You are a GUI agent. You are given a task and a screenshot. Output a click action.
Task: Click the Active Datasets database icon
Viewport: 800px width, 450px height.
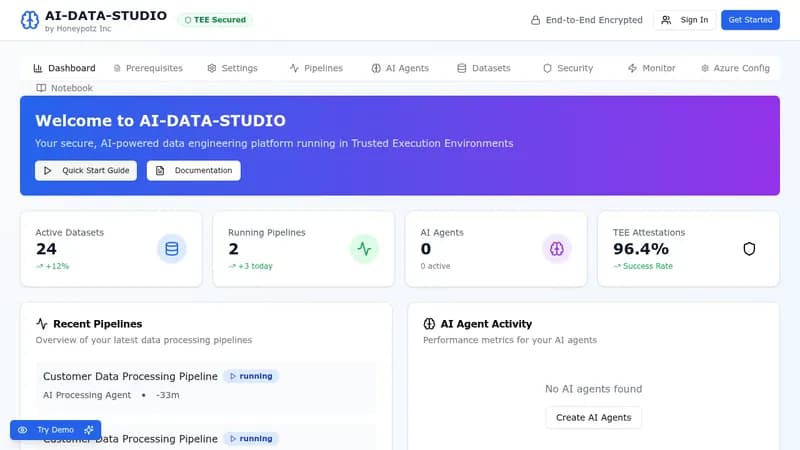coord(172,249)
